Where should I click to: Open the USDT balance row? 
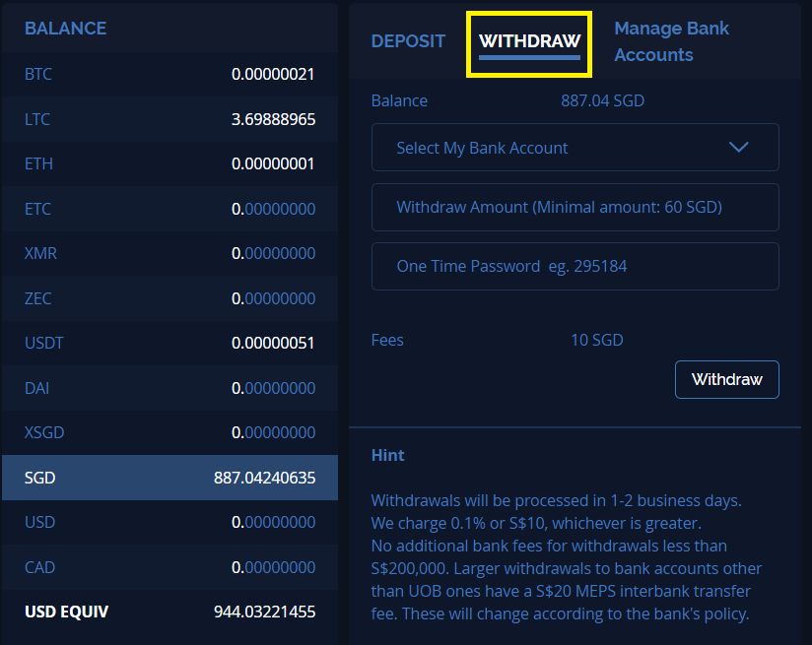[169, 343]
